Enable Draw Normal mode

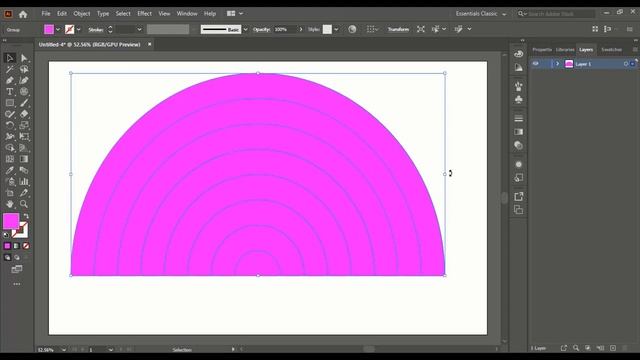pos(7,258)
